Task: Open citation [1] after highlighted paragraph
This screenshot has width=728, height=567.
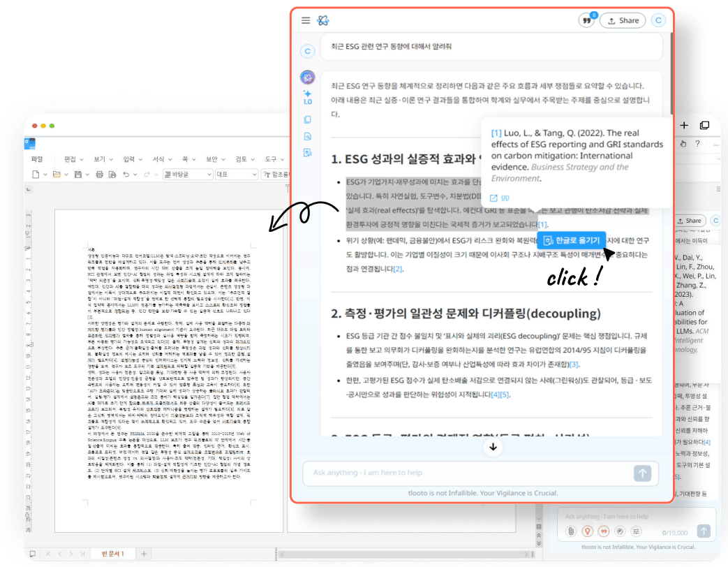Action: tap(542, 225)
